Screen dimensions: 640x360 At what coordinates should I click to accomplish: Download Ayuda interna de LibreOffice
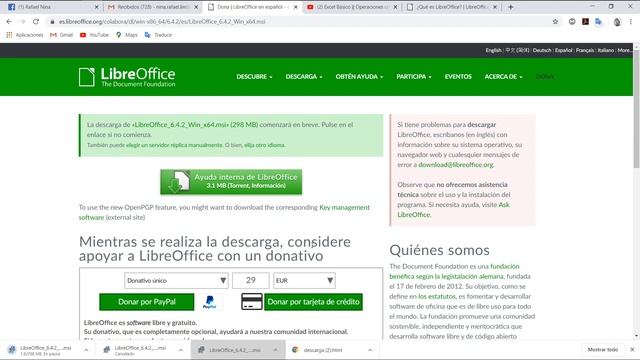(231, 182)
